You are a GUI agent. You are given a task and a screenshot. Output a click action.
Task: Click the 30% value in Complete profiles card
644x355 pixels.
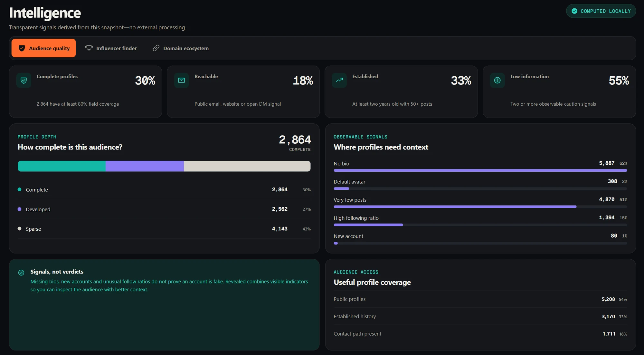(x=145, y=81)
